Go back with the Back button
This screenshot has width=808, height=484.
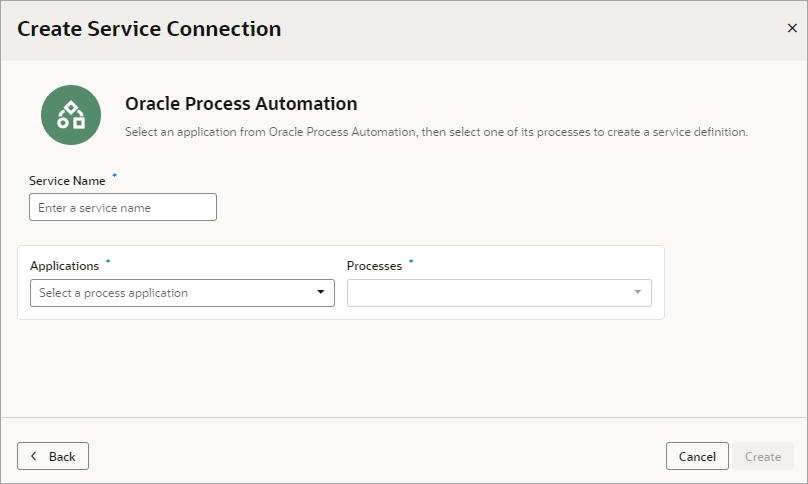[x=53, y=456]
